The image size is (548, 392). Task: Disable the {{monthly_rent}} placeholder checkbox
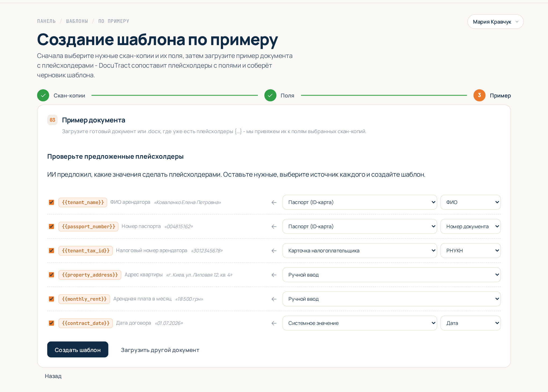51,299
